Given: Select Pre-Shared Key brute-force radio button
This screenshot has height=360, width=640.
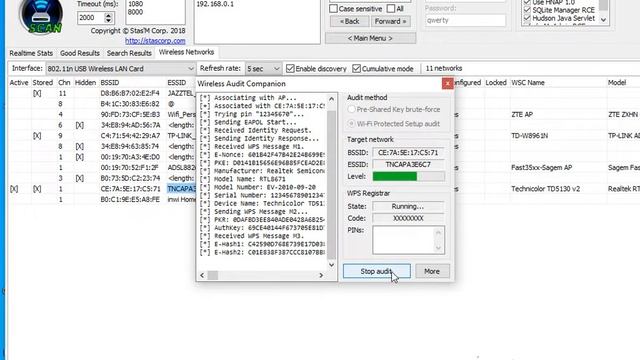Looking at the screenshot, I should pos(351,109).
